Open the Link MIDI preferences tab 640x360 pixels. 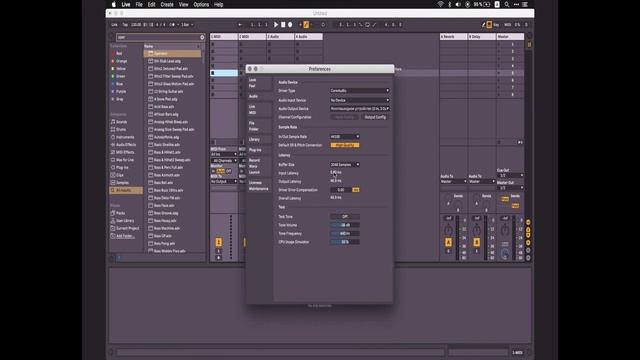tap(259, 109)
